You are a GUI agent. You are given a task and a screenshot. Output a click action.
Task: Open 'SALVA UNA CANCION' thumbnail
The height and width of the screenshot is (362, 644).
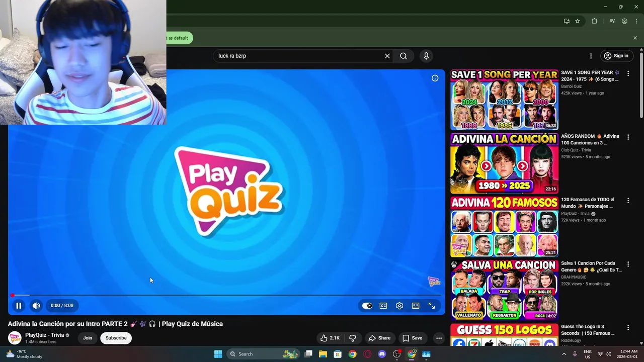(504, 290)
